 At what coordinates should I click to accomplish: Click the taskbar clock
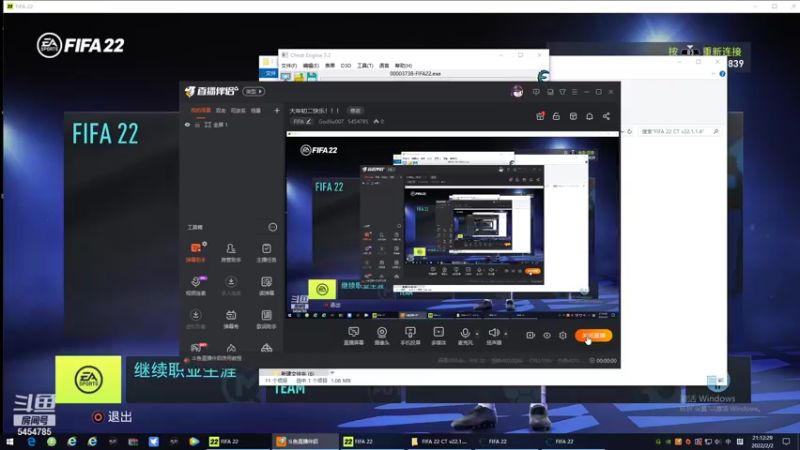pyautogui.click(x=762, y=441)
